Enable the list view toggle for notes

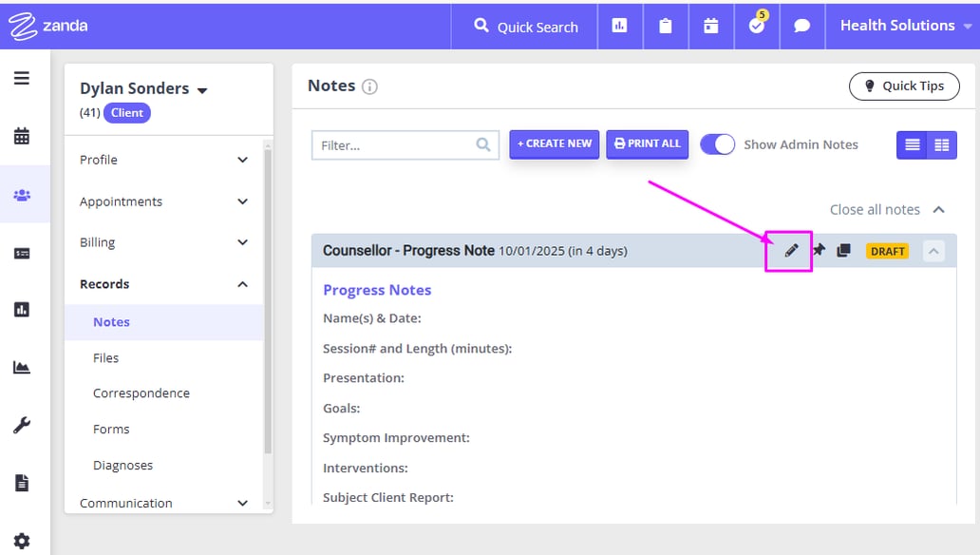913,144
